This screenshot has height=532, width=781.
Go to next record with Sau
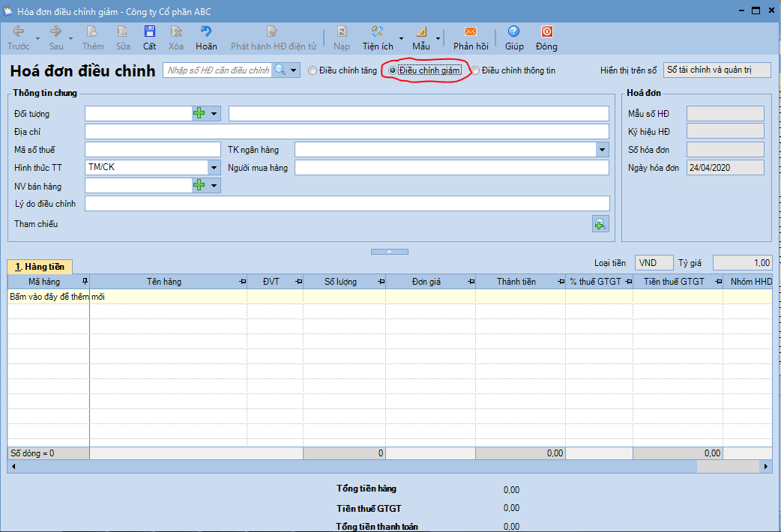tap(55, 38)
